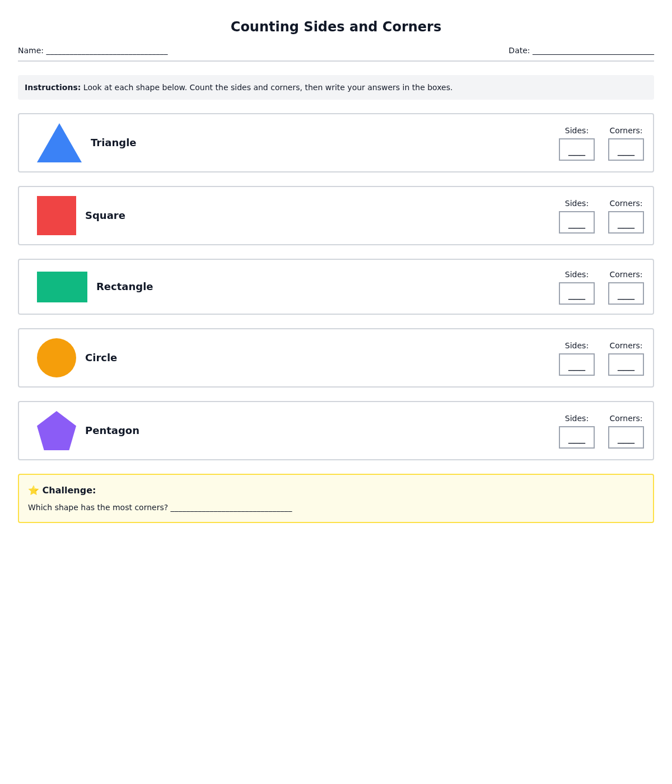672x784 pixels.
Task: Click the orange circle shape
Action: [x=57, y=358]
